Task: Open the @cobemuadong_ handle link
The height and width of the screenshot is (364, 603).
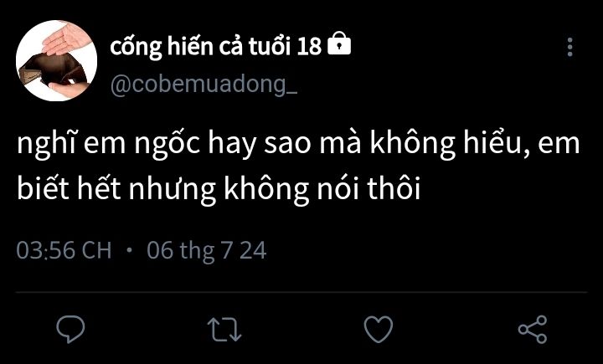Action: tap(204, 84)
